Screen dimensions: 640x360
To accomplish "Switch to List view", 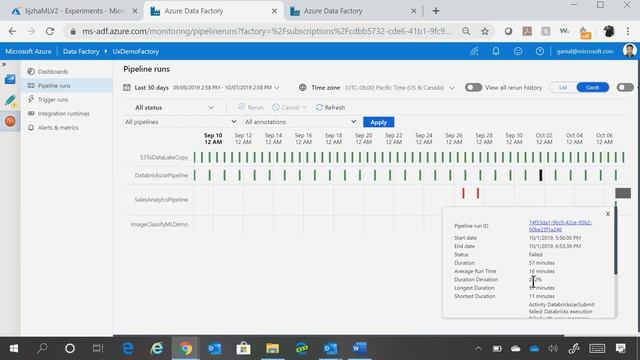I will point(563,87).
